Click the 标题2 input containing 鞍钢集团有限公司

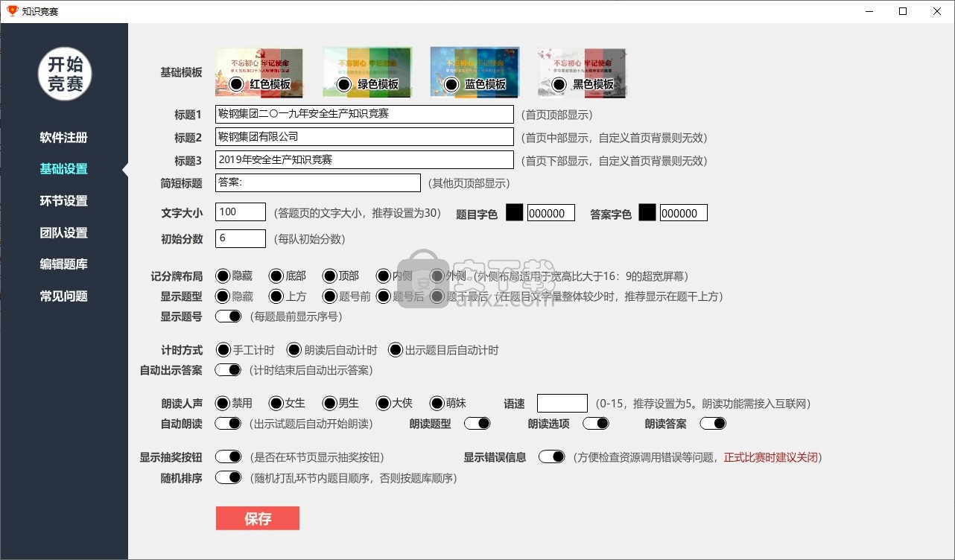click(364, 137)
